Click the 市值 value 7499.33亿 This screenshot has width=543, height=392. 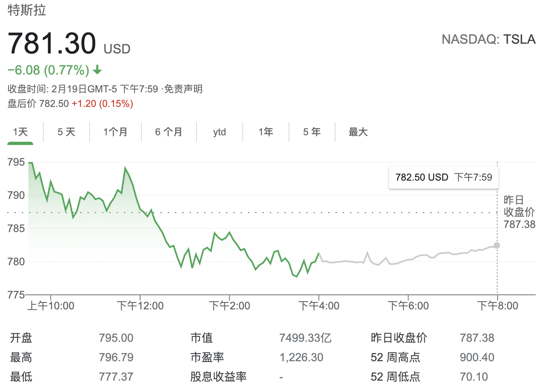[x=305, y=338]
